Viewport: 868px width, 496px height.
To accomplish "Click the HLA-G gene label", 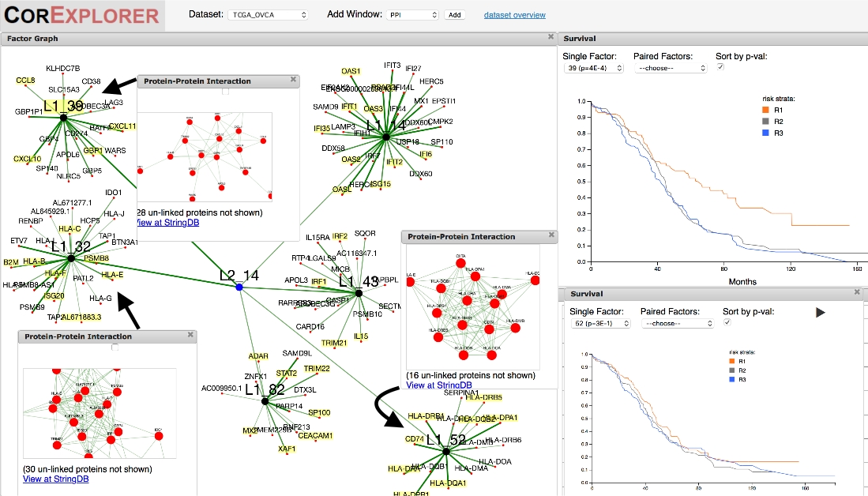I will pyautogui.click(x=101, y=299).
